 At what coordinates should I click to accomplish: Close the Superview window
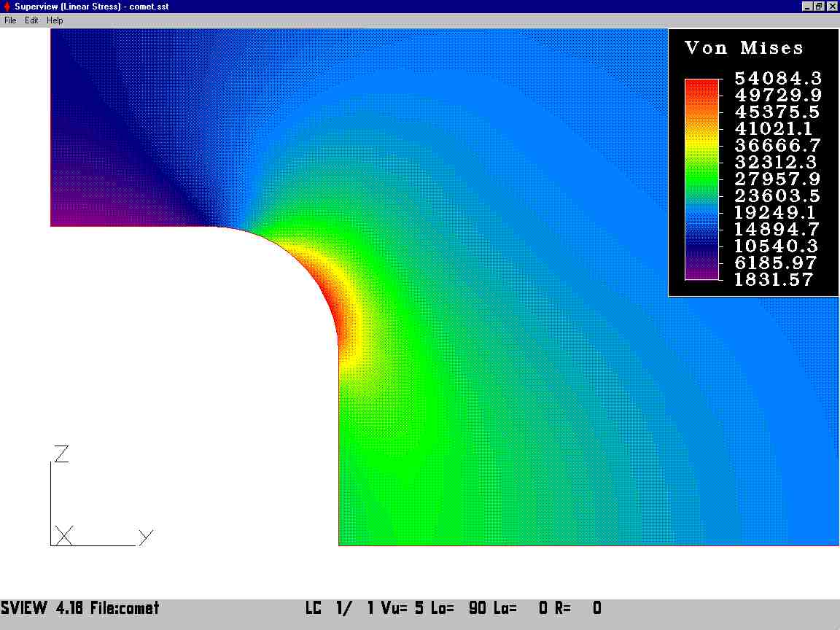click(831, 7)
